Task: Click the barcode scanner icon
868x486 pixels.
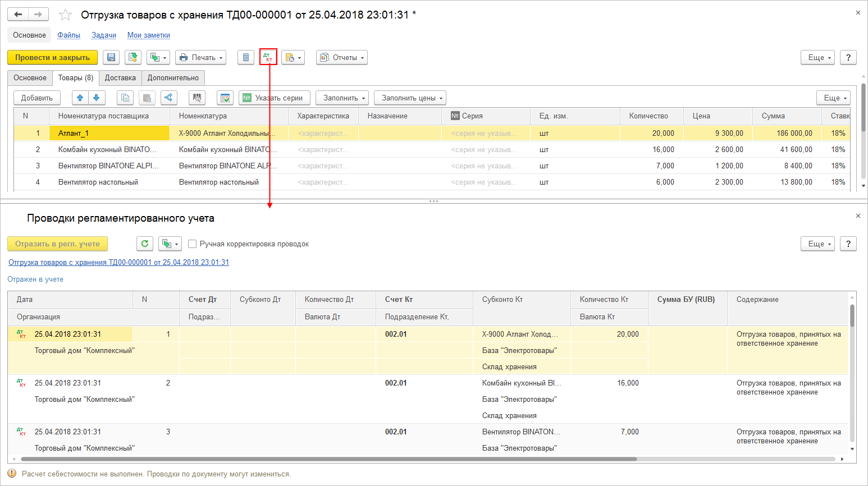Action: pyautogui.click(x=197, y=98)
